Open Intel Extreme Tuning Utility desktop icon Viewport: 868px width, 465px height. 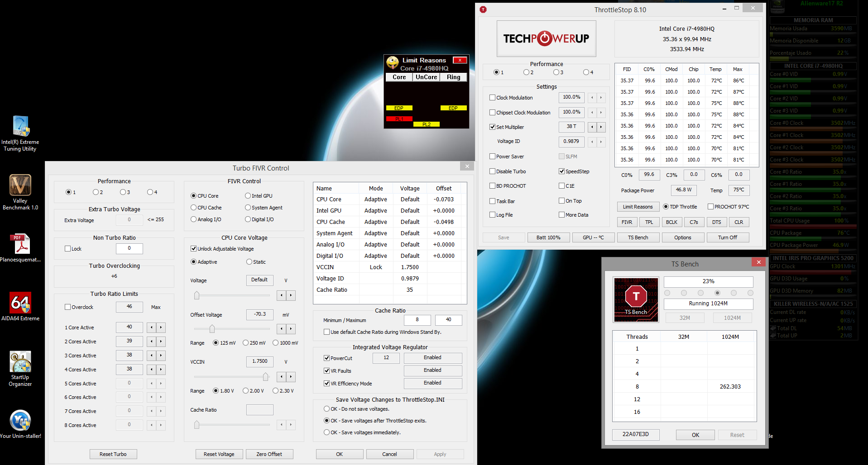pyautogui.click(x=20, y=127)
